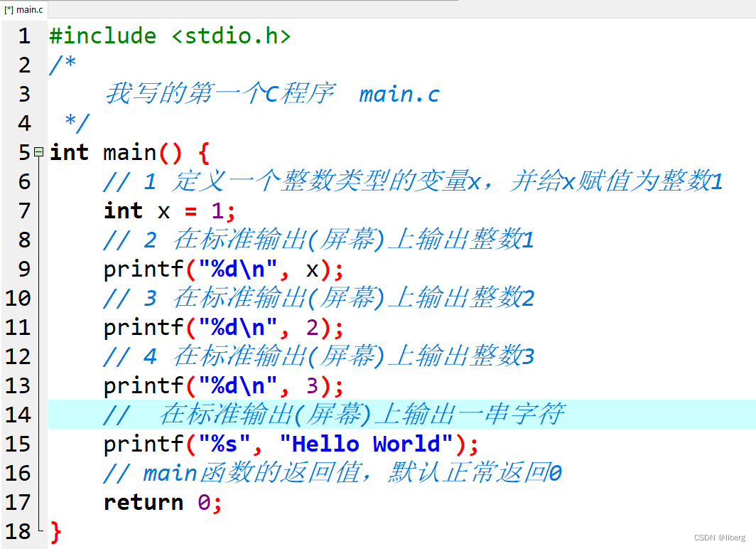This screenshot has height=549, width=756.
Task: Click the opening brace after main()
Action: (203, 152)
